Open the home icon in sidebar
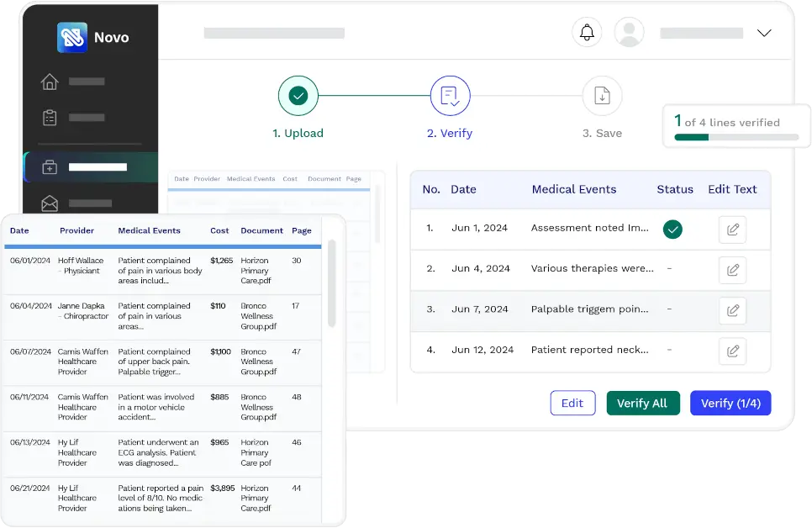This screenshot has width=812, height=528. 50,82
